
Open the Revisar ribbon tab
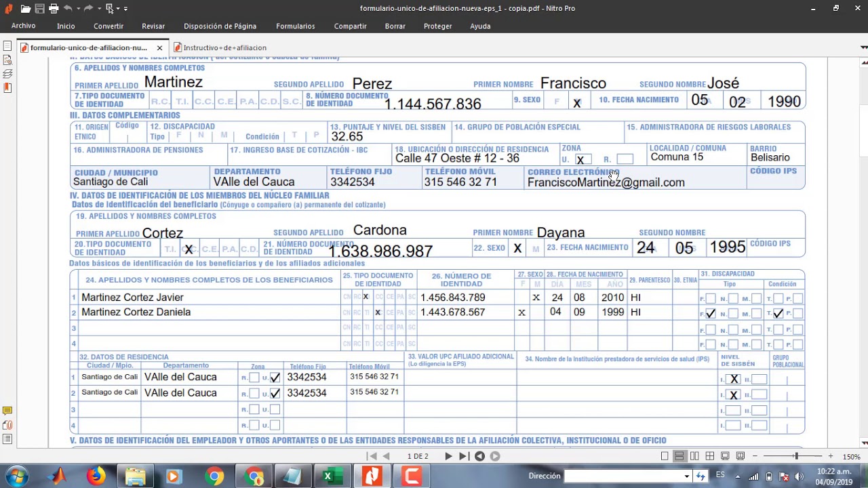pyautogui.click(x=153, y=26)
